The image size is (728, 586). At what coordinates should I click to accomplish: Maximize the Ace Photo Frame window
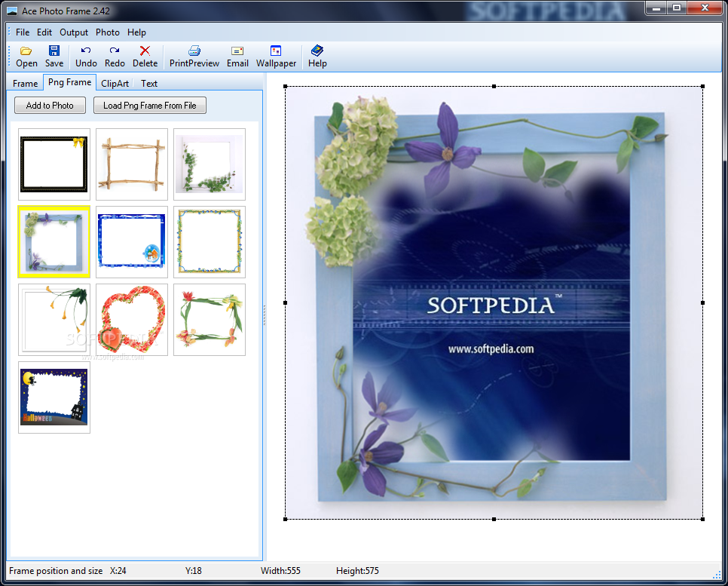[677, 8]
